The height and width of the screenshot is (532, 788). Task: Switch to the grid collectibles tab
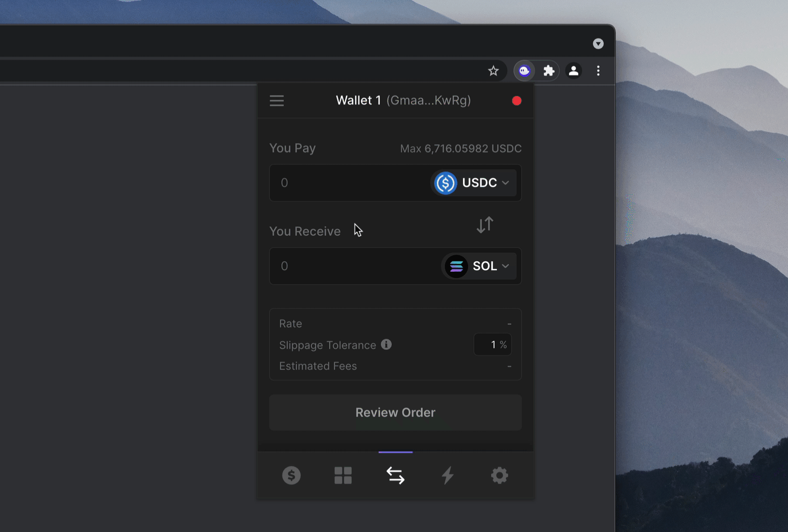[x=343, y=475]
